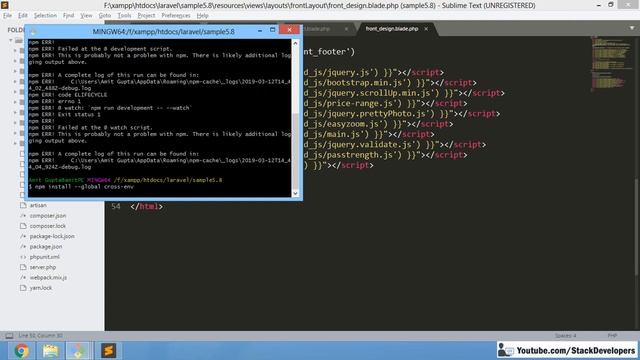Open webpack.mix.js in sidebar
This screenshot has width=640, height=360.
48,278
